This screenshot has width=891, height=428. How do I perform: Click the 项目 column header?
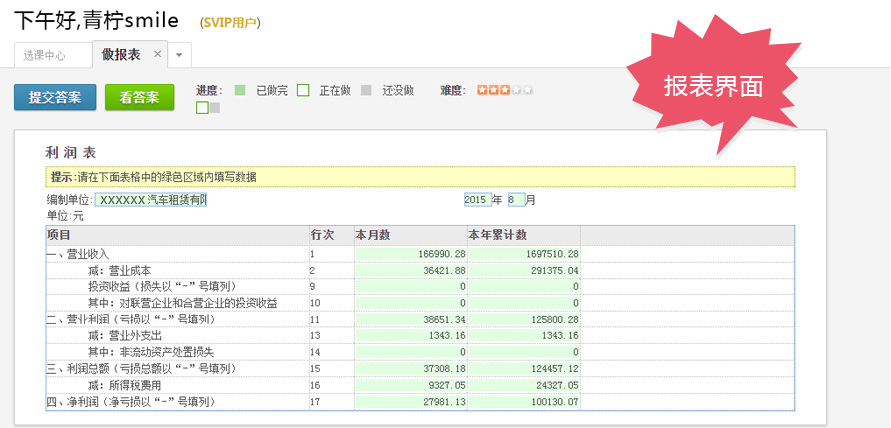coord(177,235)
